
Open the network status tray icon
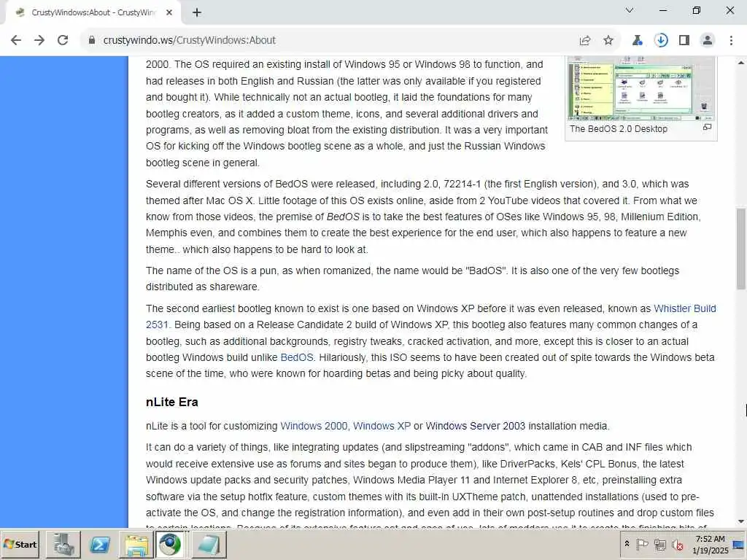point(659,544)
